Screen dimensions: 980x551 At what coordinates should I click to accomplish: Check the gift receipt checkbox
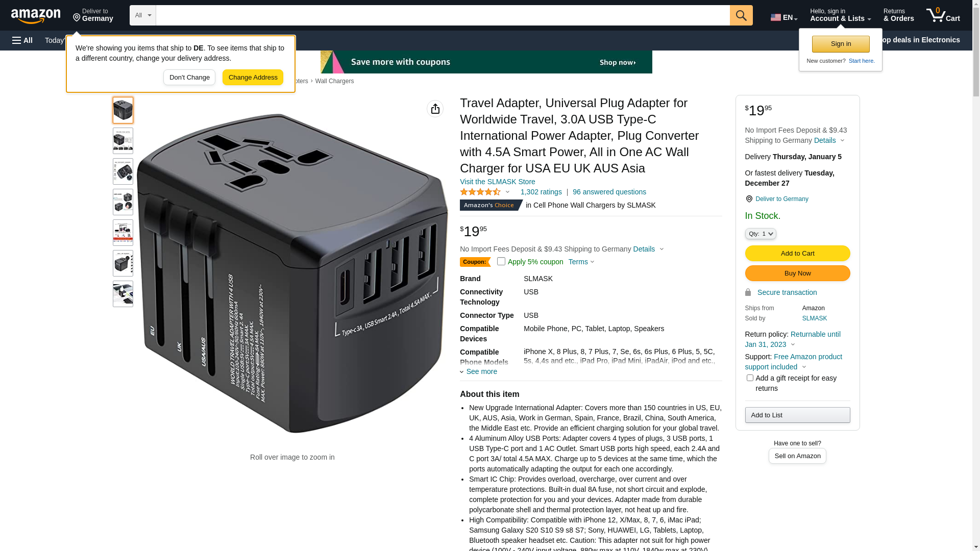(750, 378)
